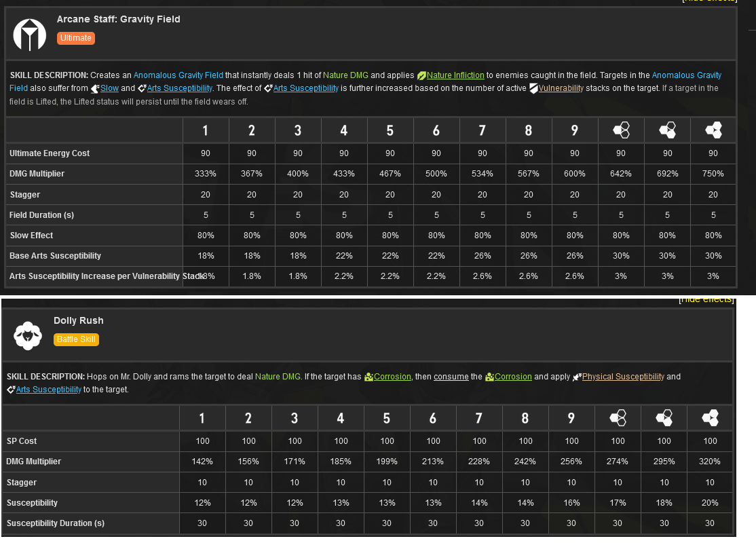This screenshot has width=756, height=543.
Task: Click the DMG Multiplier label in Dolly Rush table
Action: 34,462
